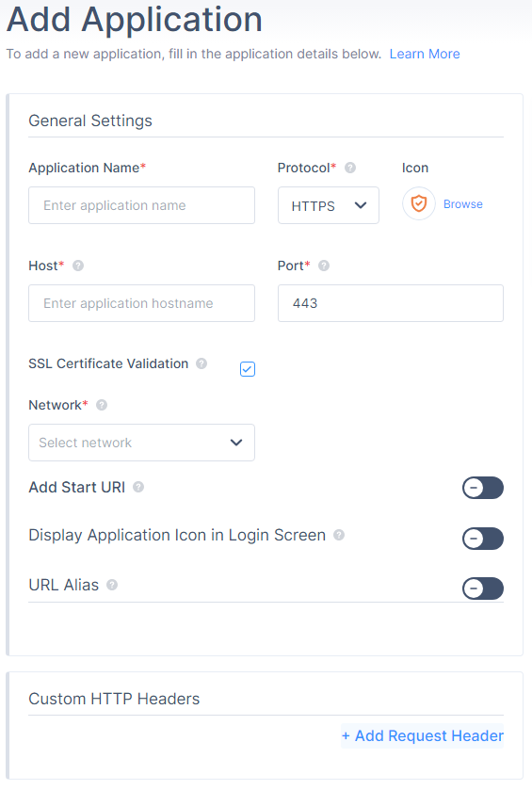This screenshot has width=532, height=790.
Task: Click the Protocol help question-mark icon
Action: (350, 168)
